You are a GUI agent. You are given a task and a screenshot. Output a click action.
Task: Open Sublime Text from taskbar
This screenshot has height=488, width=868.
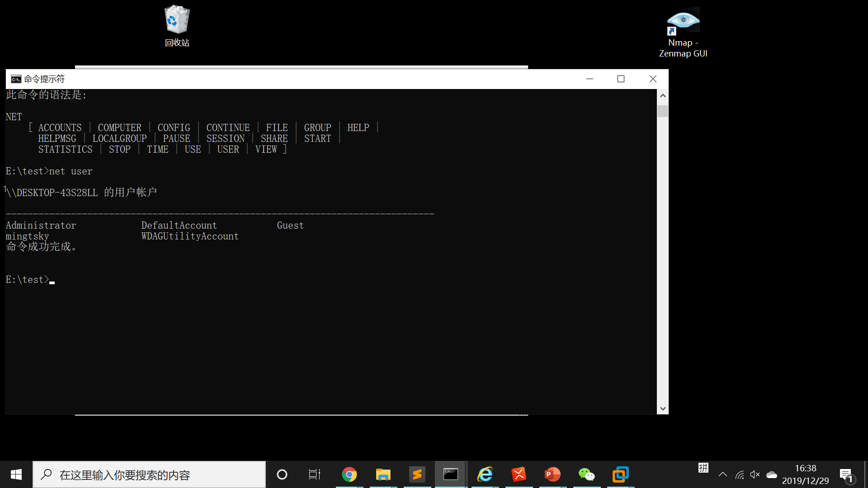point(417,474)
